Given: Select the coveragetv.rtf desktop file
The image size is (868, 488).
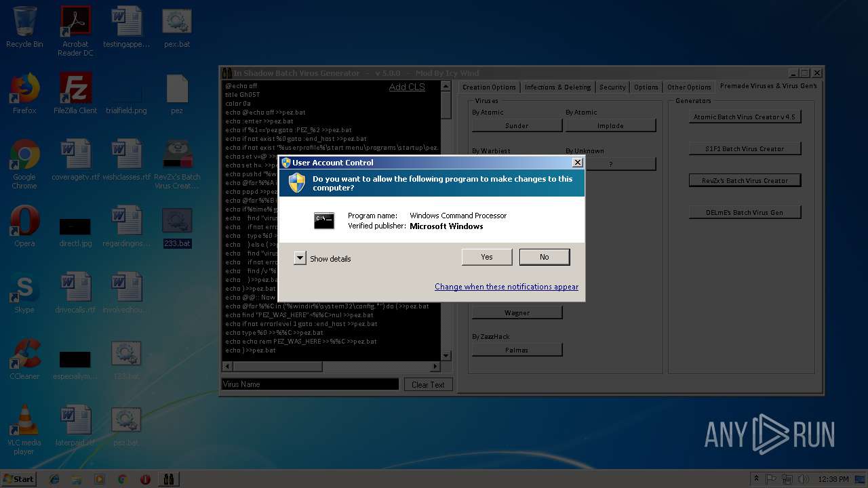Looking at the screenshot, I should click(x=75, y=160).
